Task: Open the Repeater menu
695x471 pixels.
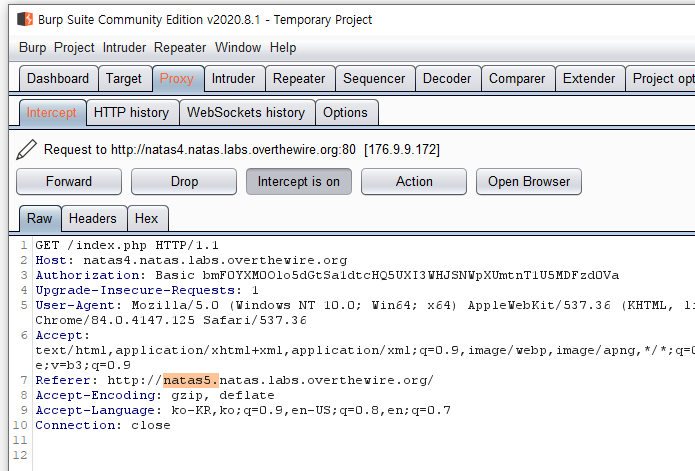Action: point(180,47)
